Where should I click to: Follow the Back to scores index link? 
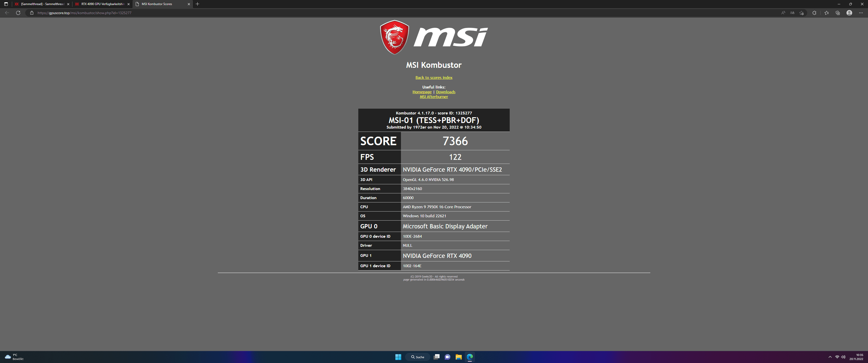(x=434, y=77)
